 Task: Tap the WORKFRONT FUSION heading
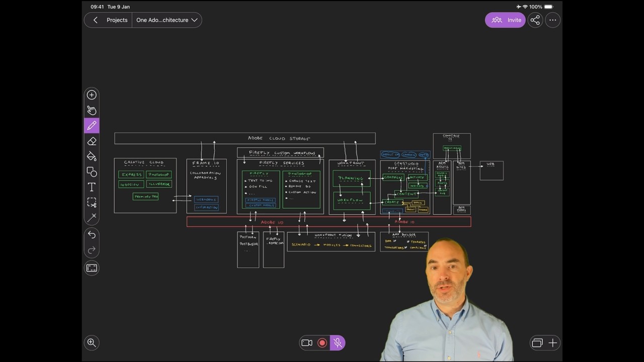coord(333,235)
